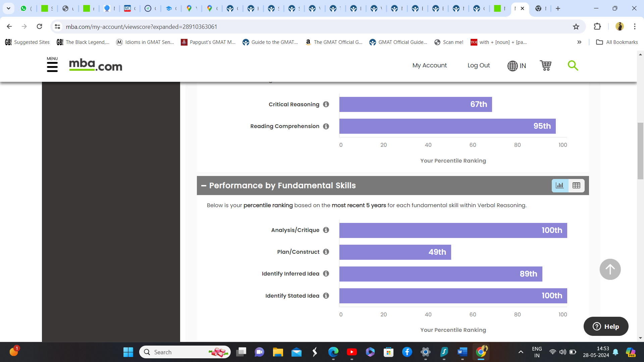The image size is (644, 362).
Task: Click Log Out link
Action: 478,65
